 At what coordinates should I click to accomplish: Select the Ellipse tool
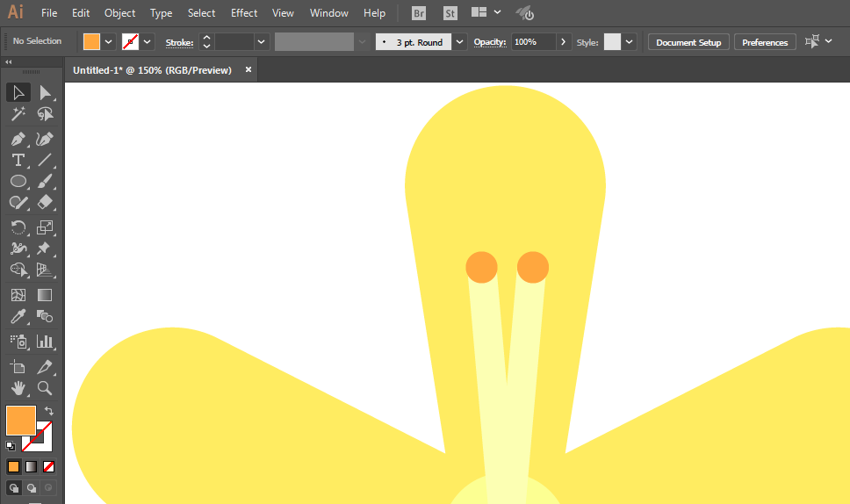(18, 182)
